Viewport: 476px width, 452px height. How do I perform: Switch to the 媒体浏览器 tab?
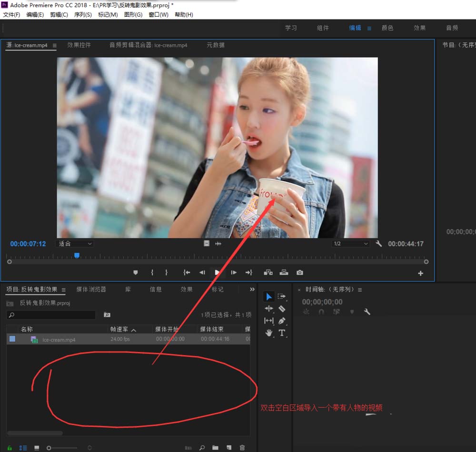(x=91, y=289)
